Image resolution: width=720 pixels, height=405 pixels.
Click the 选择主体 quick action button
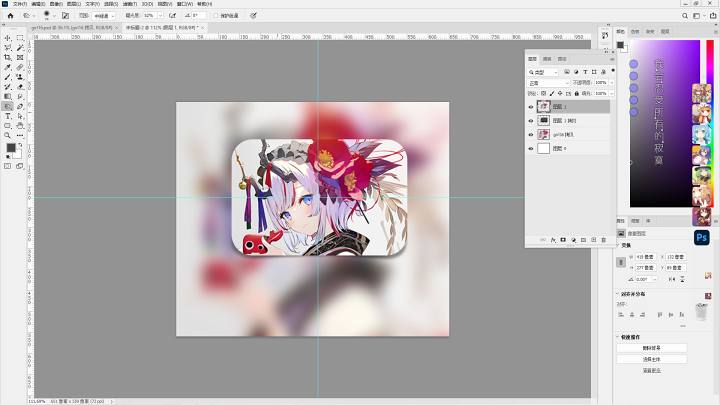click(x=652, y=359)
